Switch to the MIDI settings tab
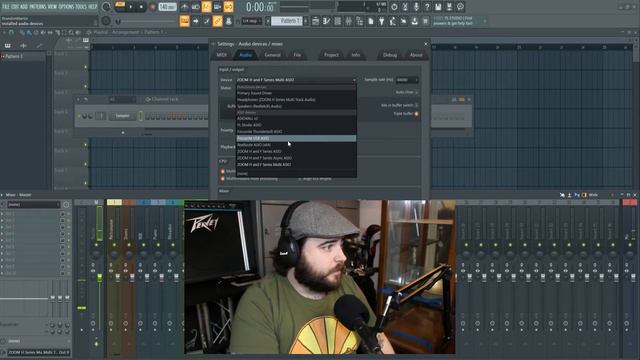640x360 pixels. point(222,55)
